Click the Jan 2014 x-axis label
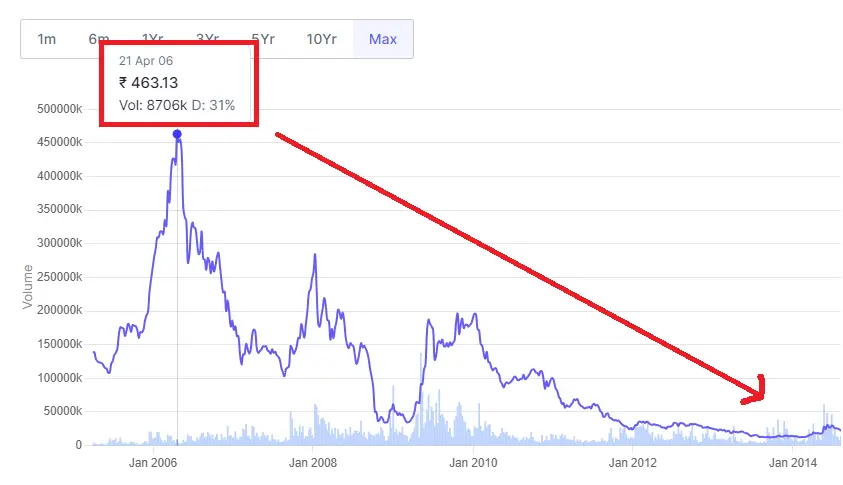The width and height of the screenshot is (843, 485). [x=792, y=463]
